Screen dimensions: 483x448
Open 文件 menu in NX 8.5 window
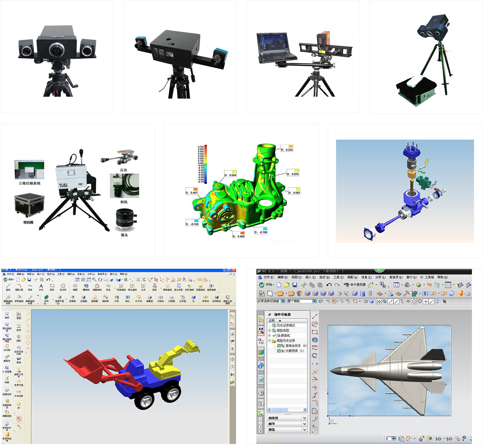pyautogui.click(x=268, y=277)
